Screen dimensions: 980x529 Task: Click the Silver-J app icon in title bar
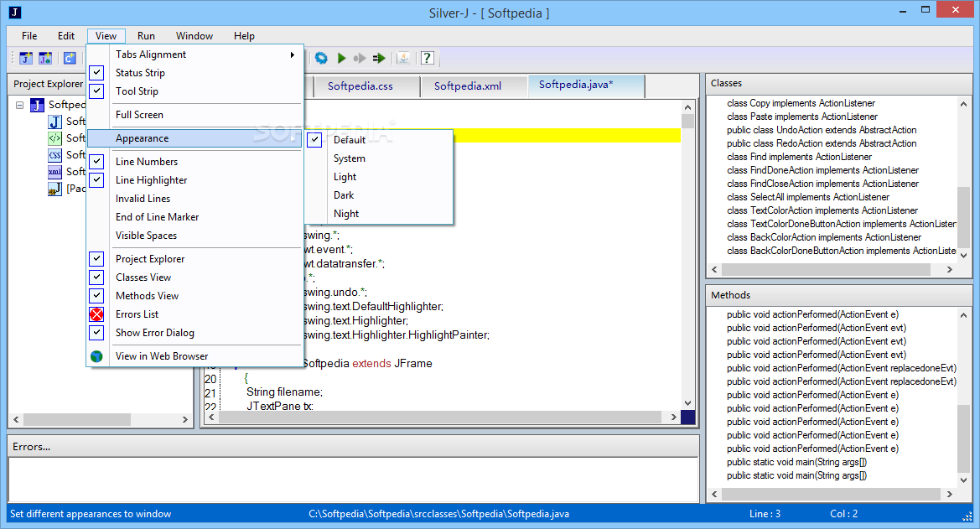click(14, 12)
